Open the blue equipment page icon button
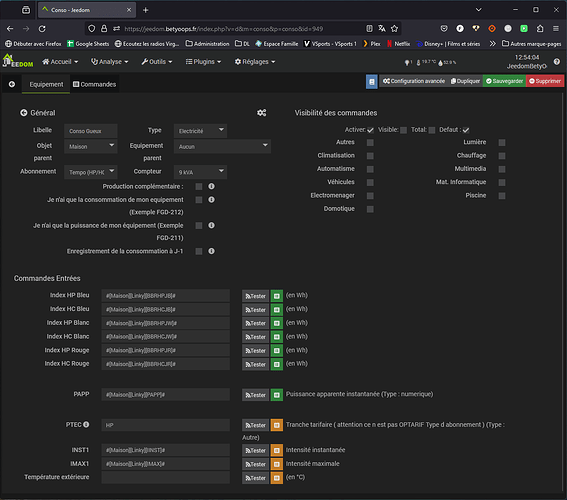 pos(371,81)
